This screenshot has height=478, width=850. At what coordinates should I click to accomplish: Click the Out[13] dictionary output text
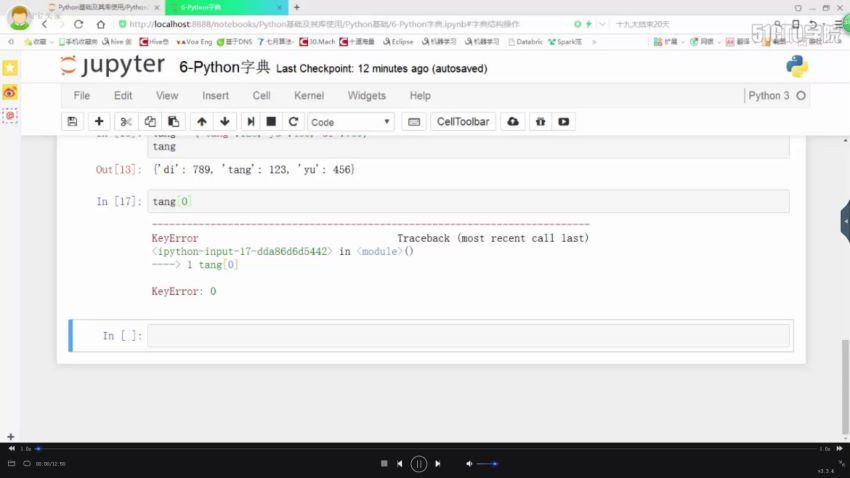(x=253, y=170)
